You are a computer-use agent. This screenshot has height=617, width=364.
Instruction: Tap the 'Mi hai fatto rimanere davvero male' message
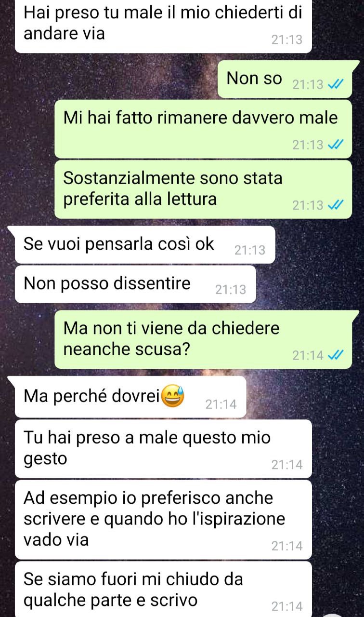pos(203,129)
